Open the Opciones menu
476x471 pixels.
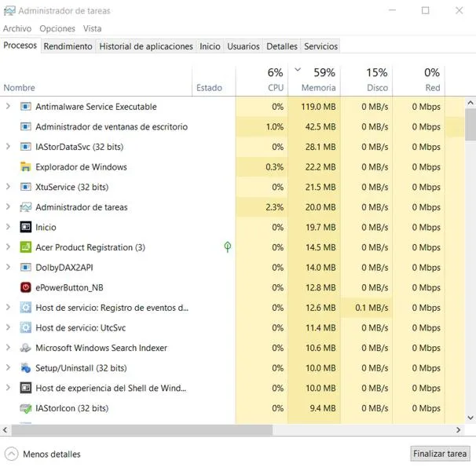point(57,28)
